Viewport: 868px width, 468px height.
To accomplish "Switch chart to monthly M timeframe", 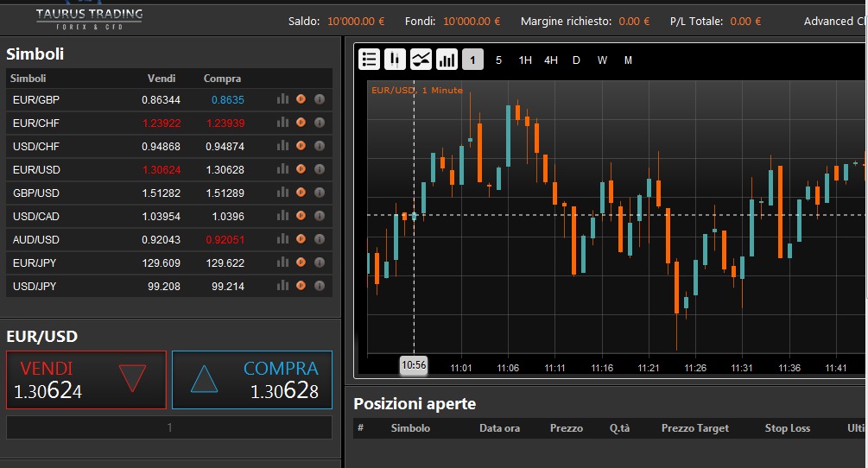I will click(x=628, y=60).
